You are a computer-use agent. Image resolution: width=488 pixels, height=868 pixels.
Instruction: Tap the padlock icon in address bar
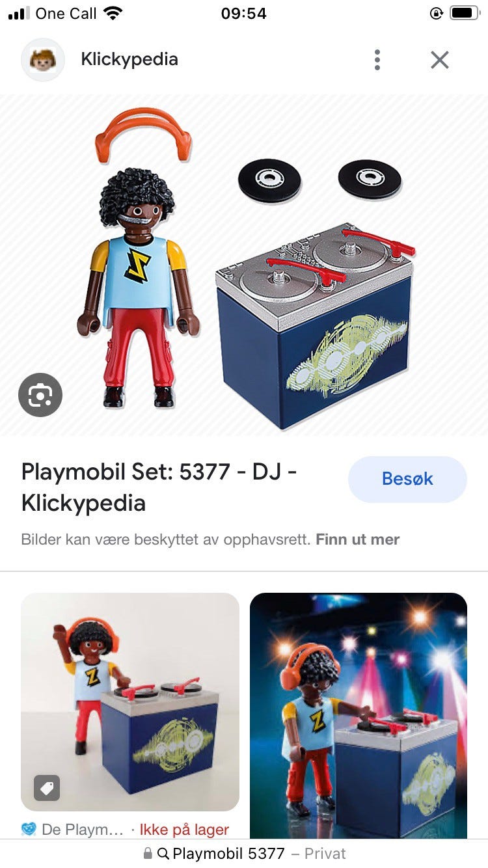pos(148,853)
